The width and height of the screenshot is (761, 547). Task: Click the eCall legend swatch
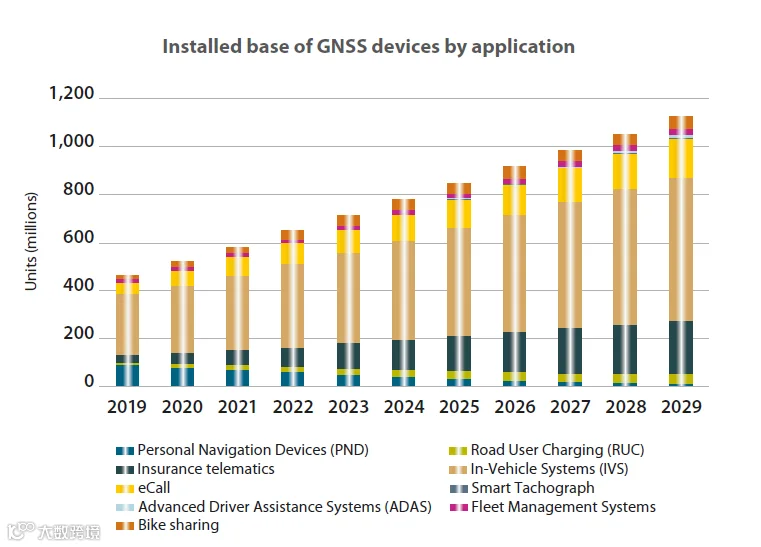coord(125,489)
